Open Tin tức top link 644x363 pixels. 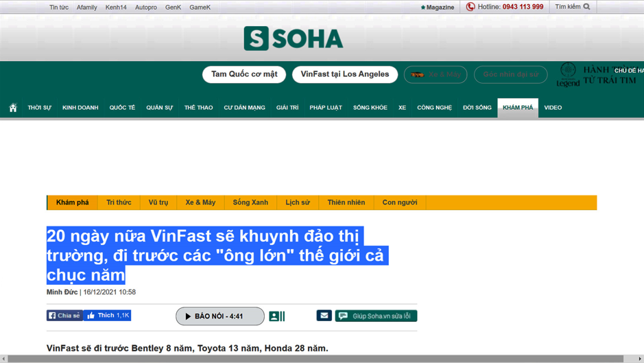point(59,8)
